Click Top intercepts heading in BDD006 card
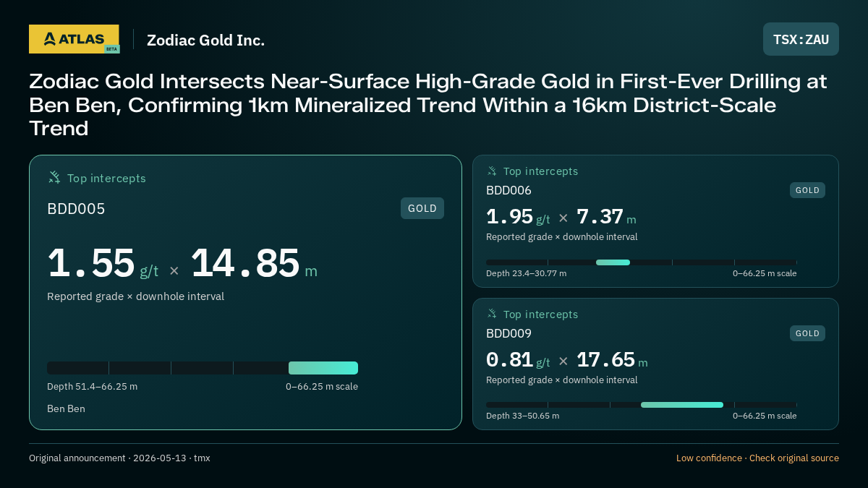This screenshot has width=868, height=488. pyautogui.click(x=540, y=171)
